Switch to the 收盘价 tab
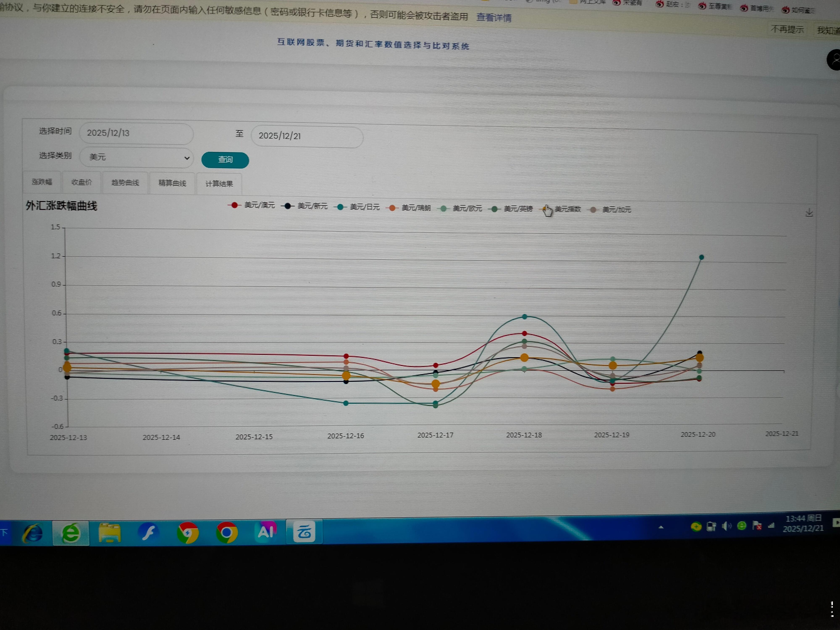 pos(82,182)
